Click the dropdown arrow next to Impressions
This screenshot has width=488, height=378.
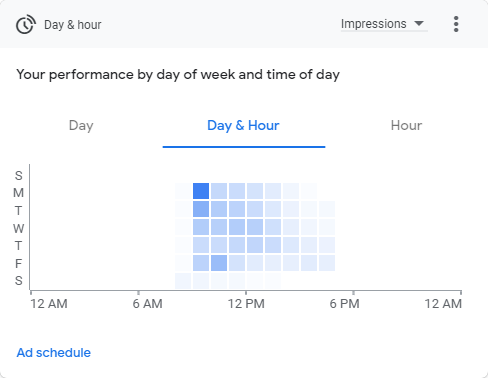point(419,24)
